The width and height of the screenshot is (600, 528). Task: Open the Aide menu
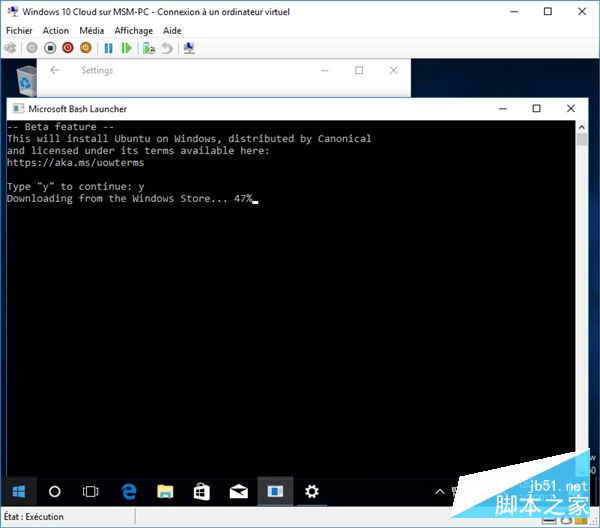coord(172,31)
